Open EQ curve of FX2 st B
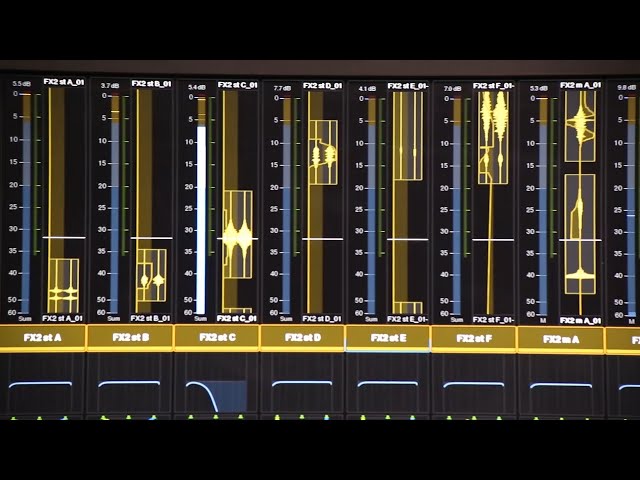Viewport: 640px width, 480px height. (x=129, y=384)
